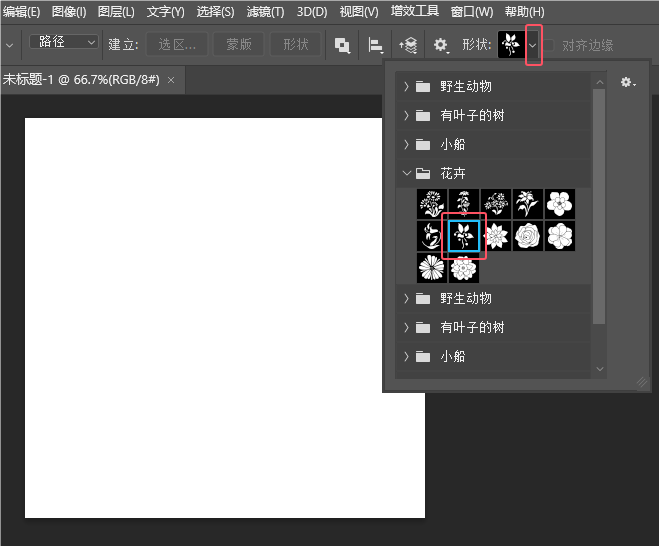Viewport: 659px width, 546px height.
Task: Open the tool preset chevron left of 路径
Action: (9, 45)
